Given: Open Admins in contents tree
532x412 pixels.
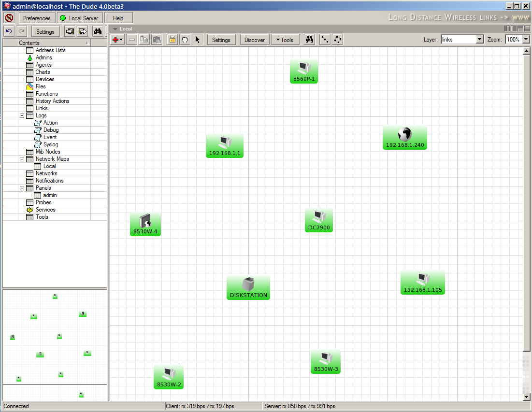Looking at the screenshot, I should coord(44,57).
